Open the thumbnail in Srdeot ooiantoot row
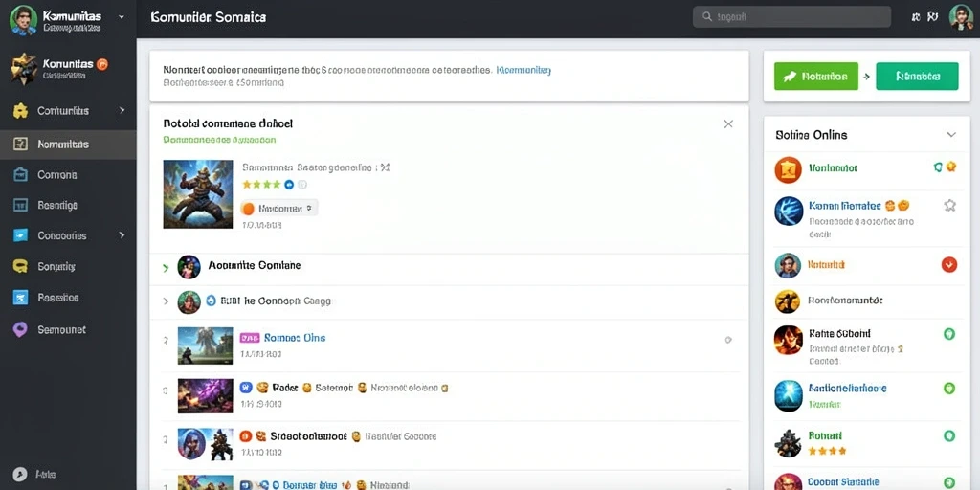 (205, 444)
